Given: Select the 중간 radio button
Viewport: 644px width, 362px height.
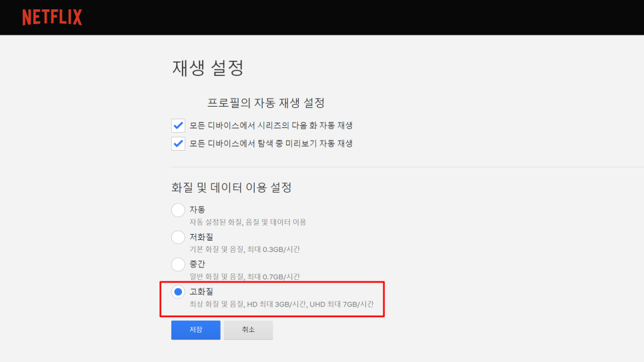Looking at the screenshot, I should tap(178, 264).
